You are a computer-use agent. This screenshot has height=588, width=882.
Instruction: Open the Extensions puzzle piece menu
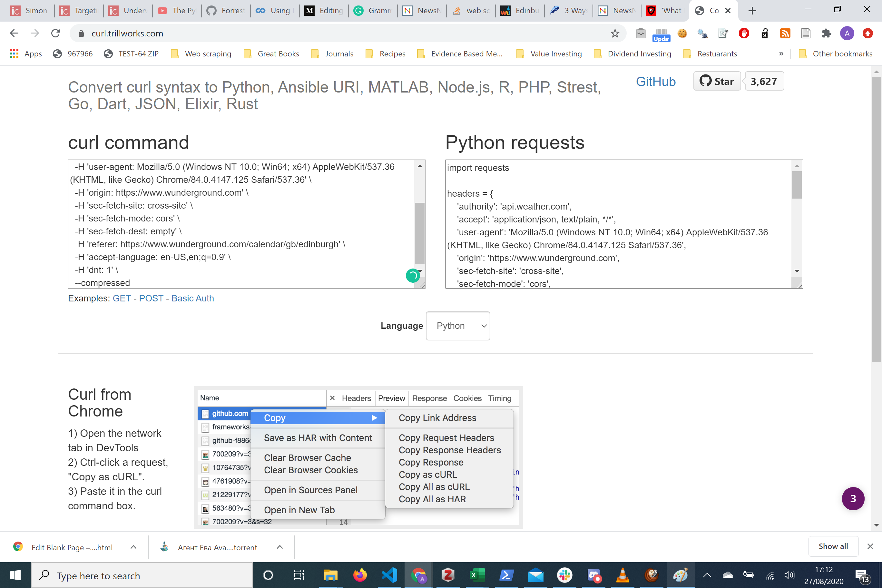click(827, 34)
